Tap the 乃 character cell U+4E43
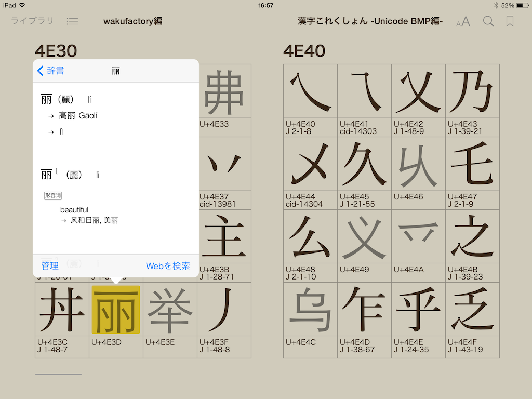Viewport: 532px width, 399px height. 472,92
